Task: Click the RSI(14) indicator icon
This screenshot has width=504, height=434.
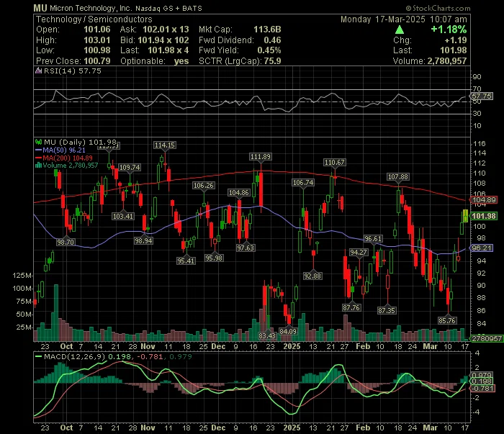Action: (38, 71)
